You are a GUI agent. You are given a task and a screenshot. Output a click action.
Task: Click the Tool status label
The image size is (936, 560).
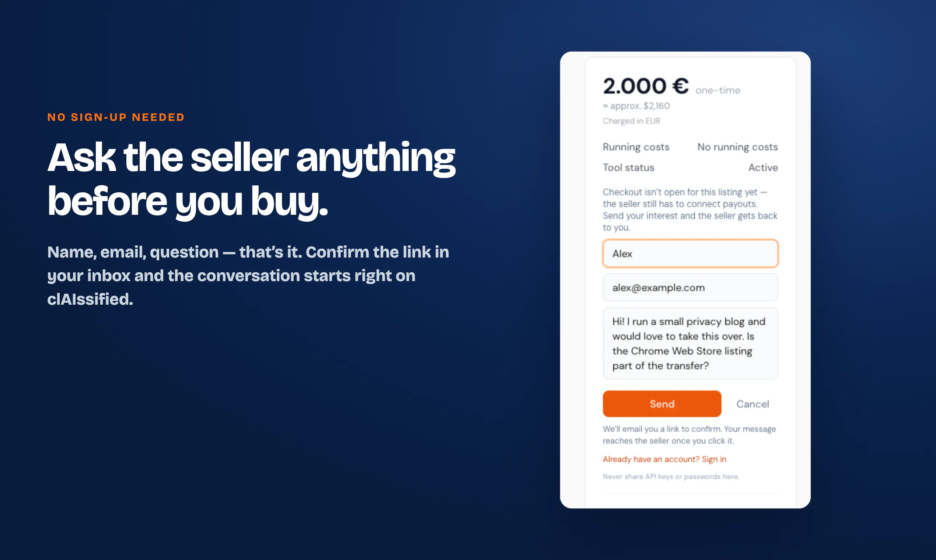point(628,168)
